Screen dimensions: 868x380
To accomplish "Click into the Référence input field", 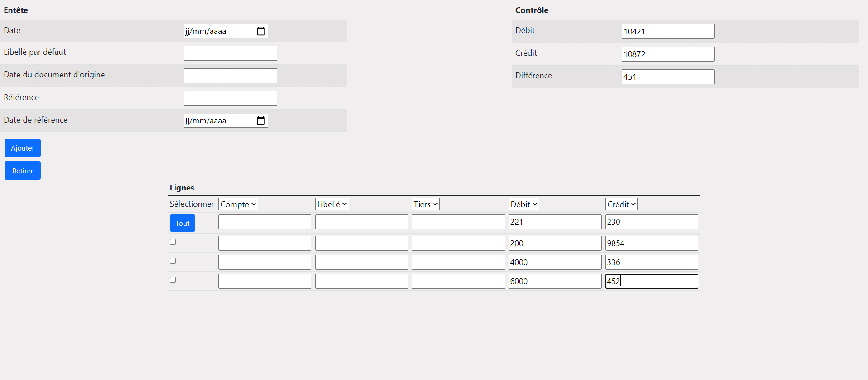I will (x=230, y=99).
